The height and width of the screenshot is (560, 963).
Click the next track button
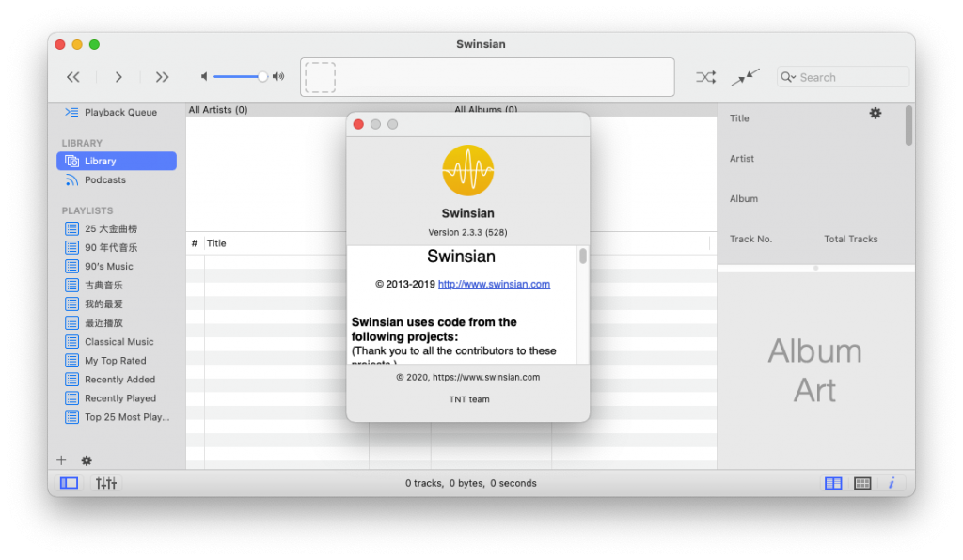pos(162,77)
